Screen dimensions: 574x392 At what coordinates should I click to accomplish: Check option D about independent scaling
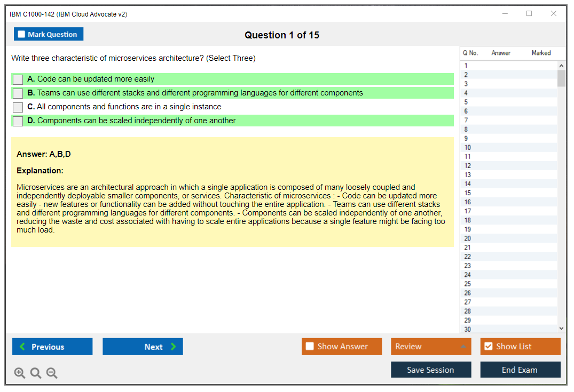point(18,121)
